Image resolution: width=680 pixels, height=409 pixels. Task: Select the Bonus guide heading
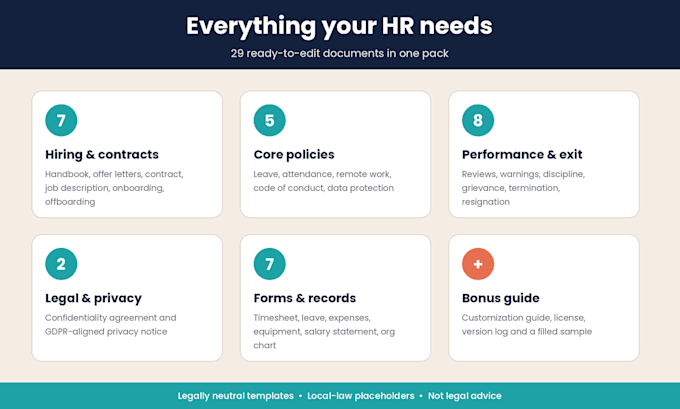[x=500, y=298]
